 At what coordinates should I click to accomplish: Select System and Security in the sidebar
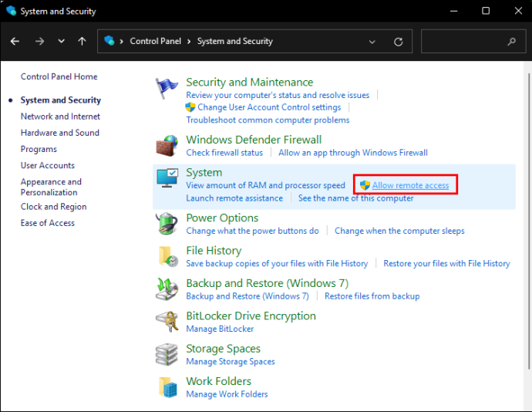pos(61,100)
